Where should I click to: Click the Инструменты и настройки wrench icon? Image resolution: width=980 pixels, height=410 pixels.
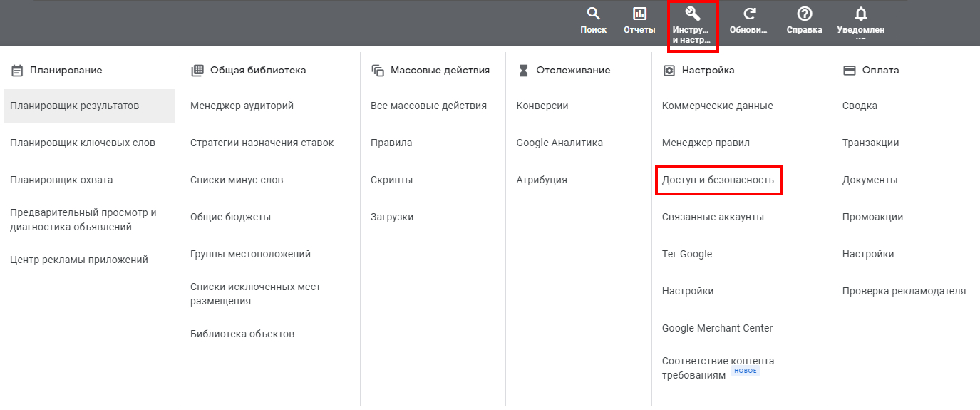click(692, 14)
